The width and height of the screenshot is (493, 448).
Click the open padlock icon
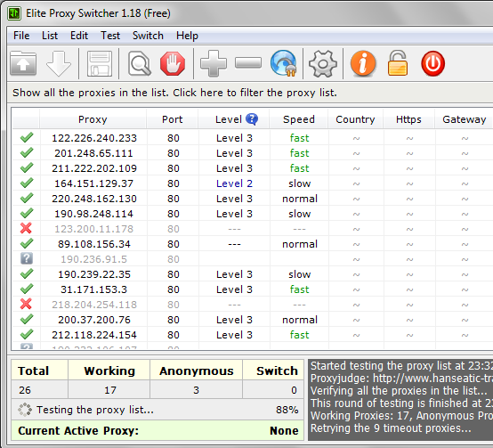pos(398,63)
